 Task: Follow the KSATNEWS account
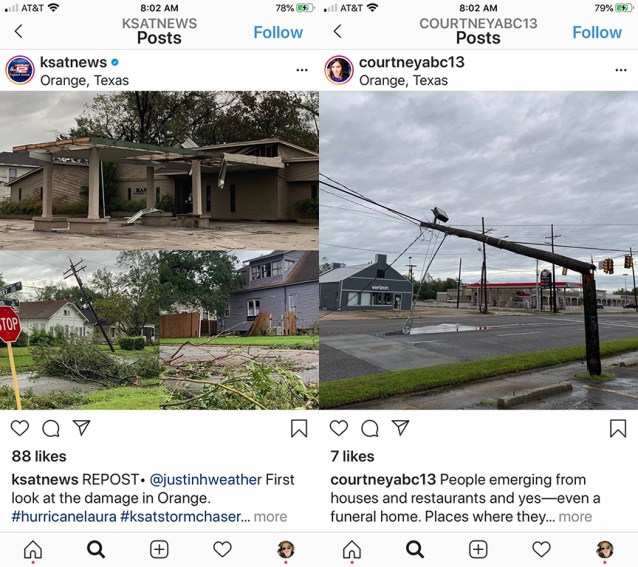(278, 32)
